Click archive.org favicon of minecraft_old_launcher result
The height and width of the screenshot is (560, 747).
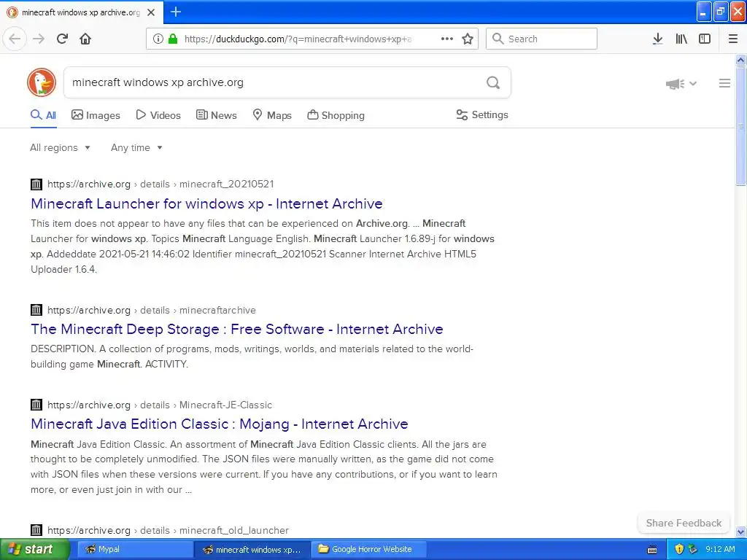36,530
